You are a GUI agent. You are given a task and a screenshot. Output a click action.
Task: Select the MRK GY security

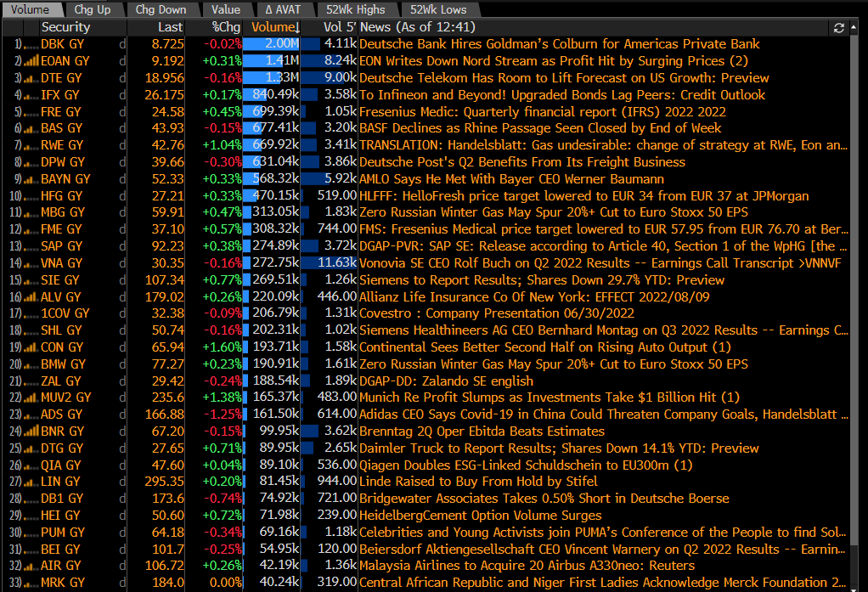click(63, 583)
